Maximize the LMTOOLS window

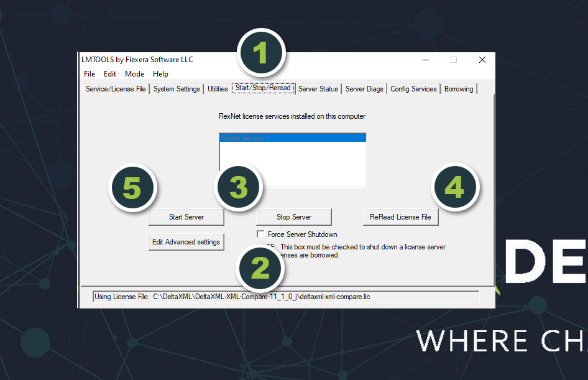[454, 60]
